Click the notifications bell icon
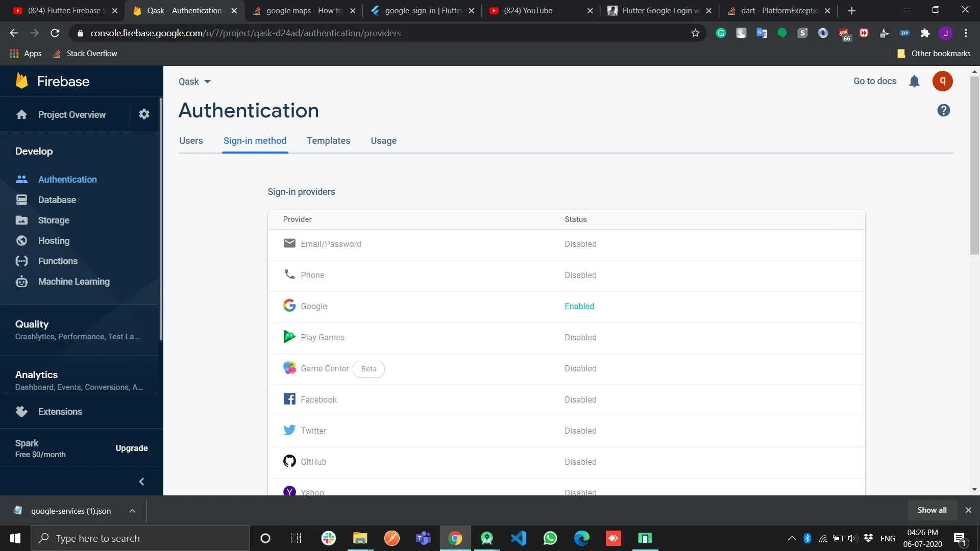 pos(914,81)
